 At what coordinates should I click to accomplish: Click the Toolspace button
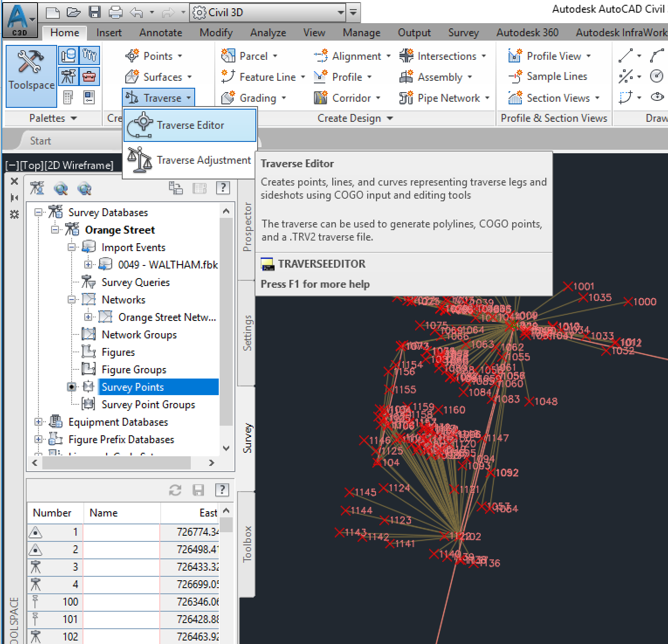pyautogui.click(x=31, y=76)
